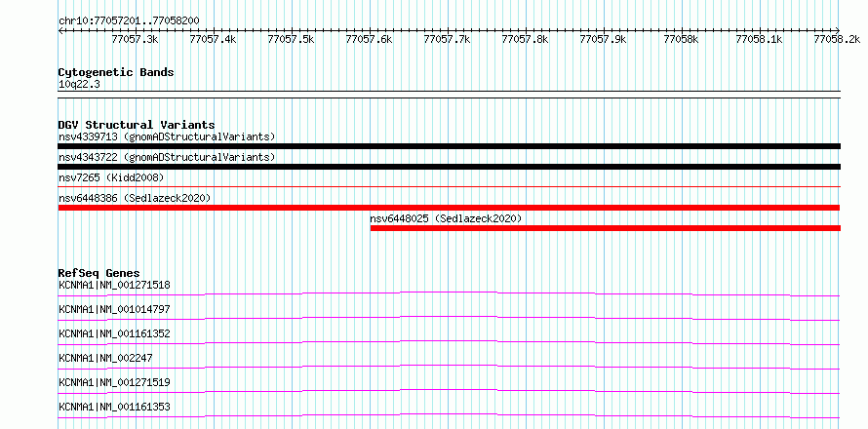
Task: Click the red bar under nsv6448025
Action: pyautogui.click(x=606, y=228)
